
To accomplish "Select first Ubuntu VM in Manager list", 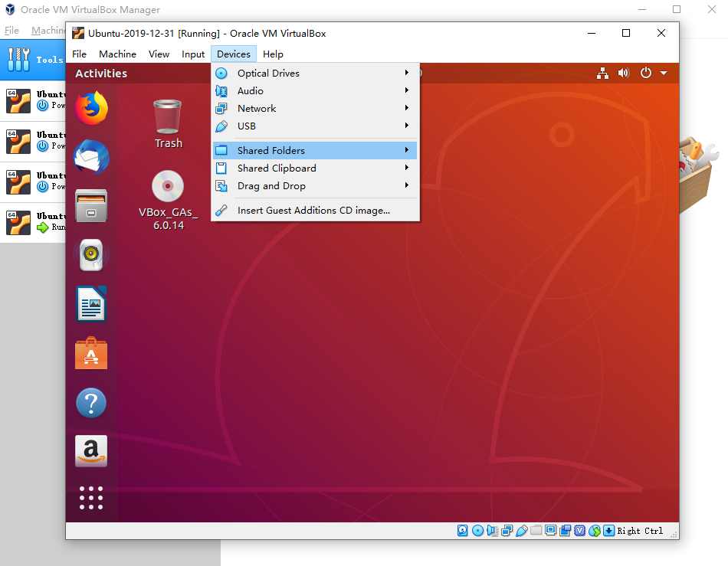I will coord(33,100).
